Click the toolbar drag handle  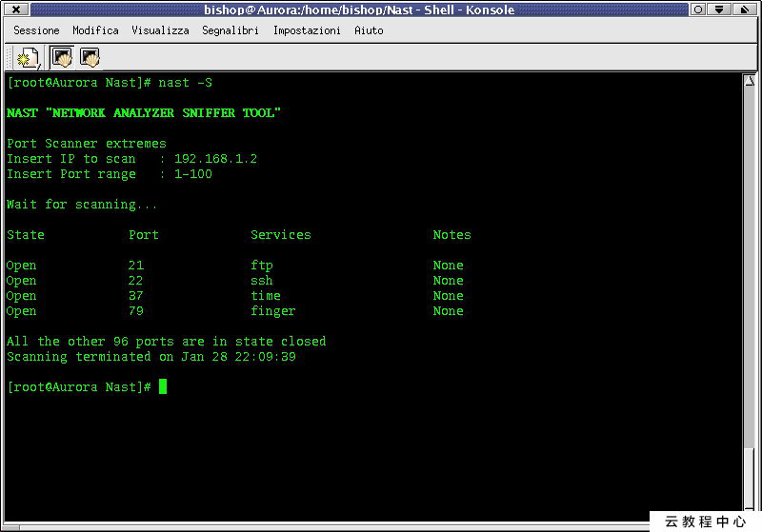point(7,58)
